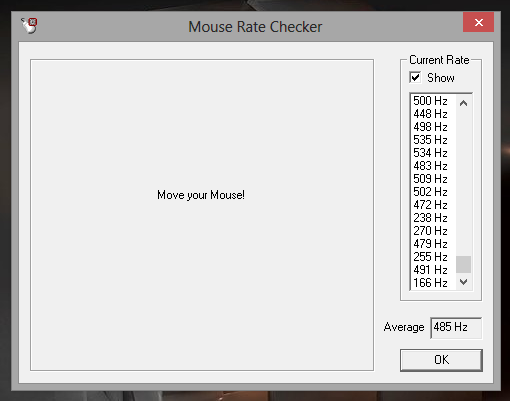Select the 509 Hz rate entry
Screen dimensions: 510x401
coord(433,179)
